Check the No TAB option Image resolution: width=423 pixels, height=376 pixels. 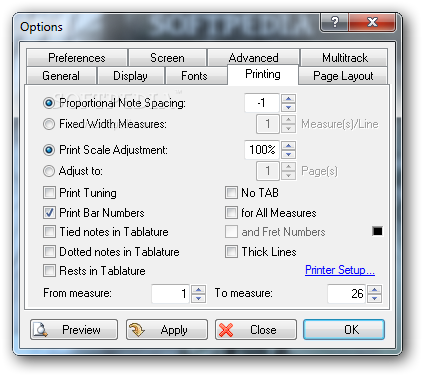(x=231, y=193)
